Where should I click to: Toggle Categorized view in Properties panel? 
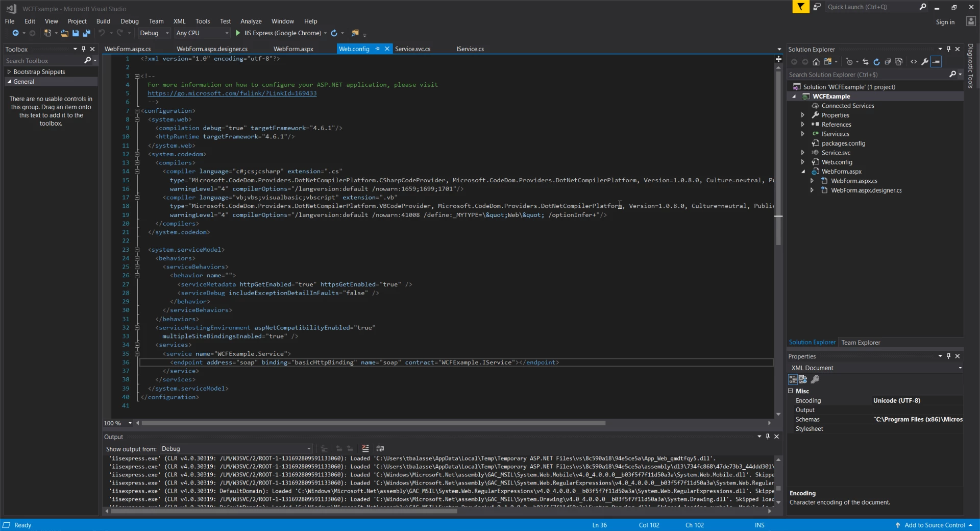click(x=793, y=379)
